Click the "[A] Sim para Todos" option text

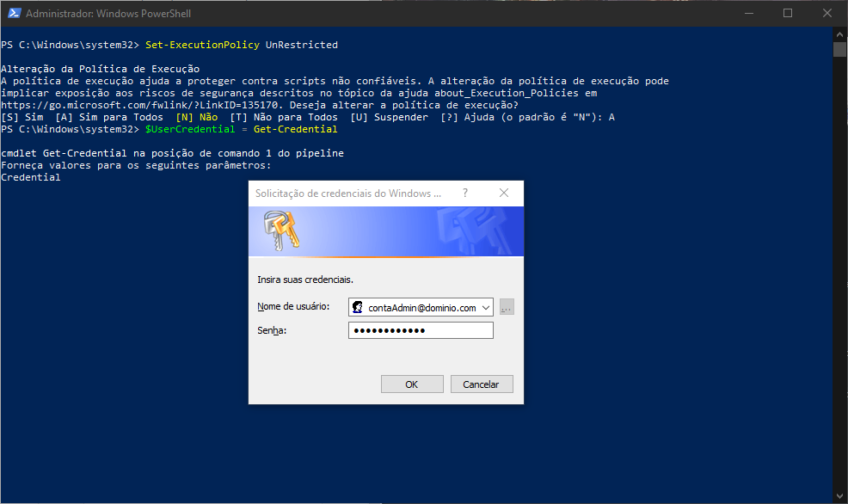[109, 117]
